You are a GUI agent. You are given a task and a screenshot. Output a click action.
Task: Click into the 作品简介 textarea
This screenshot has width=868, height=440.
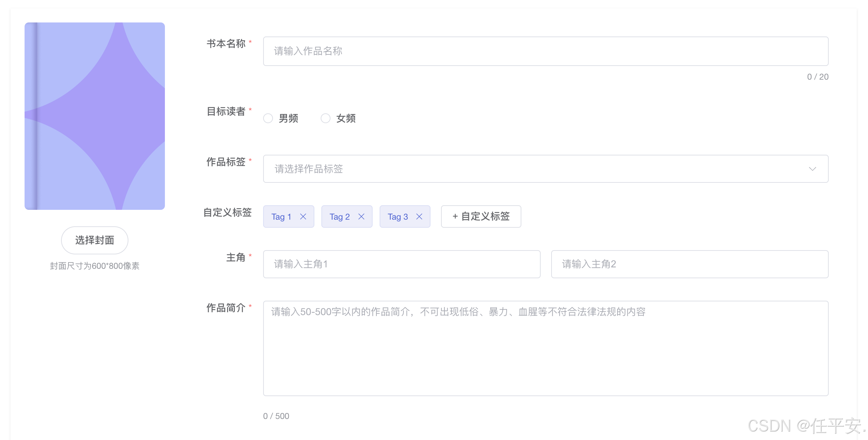click(546, 348)
